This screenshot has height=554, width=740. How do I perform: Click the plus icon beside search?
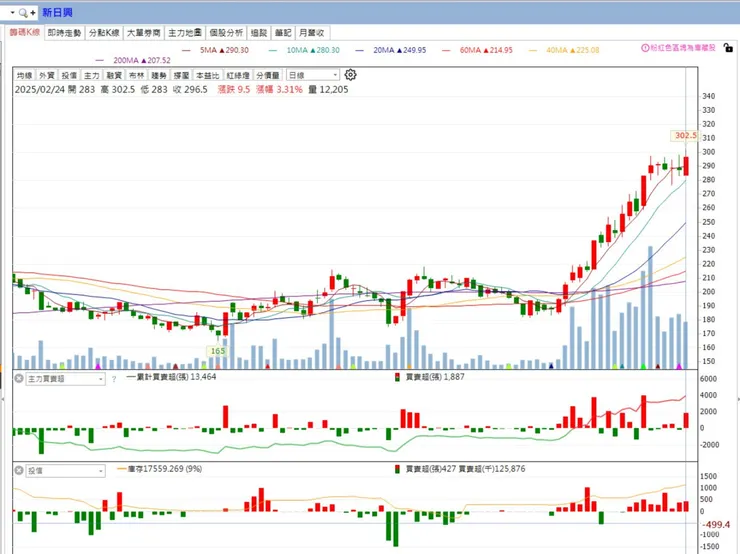point(33,13)
